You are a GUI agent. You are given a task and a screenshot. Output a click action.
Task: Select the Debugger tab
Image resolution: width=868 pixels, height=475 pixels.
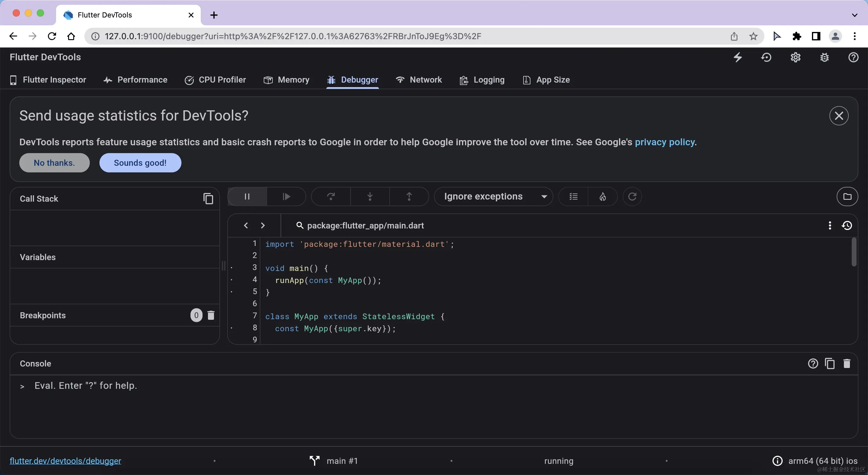coord(352,80)
